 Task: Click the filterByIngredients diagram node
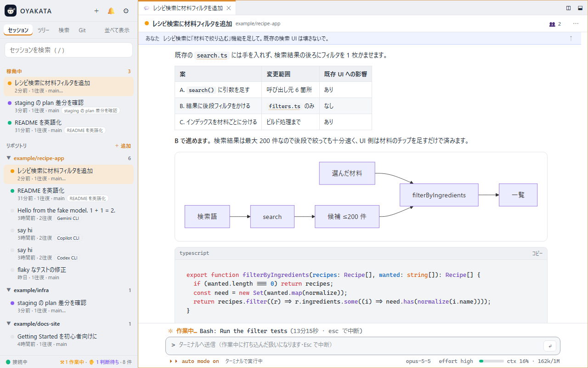[x=439, y=195]
